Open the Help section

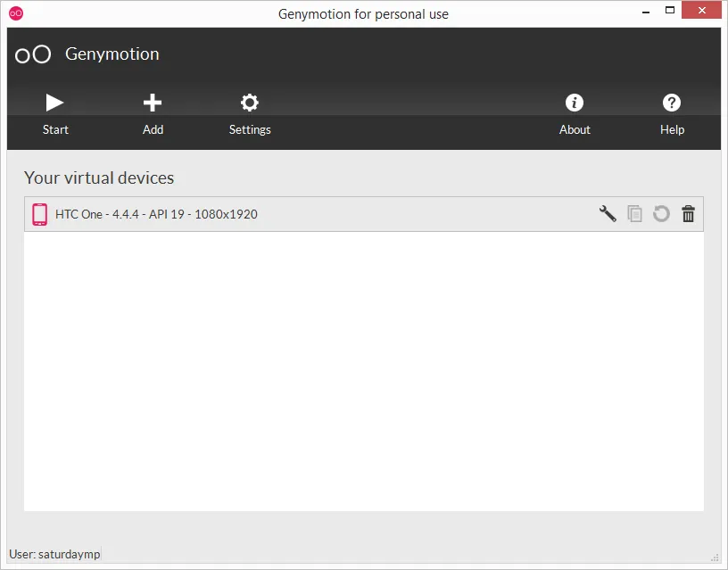click(x=672, y=114)
